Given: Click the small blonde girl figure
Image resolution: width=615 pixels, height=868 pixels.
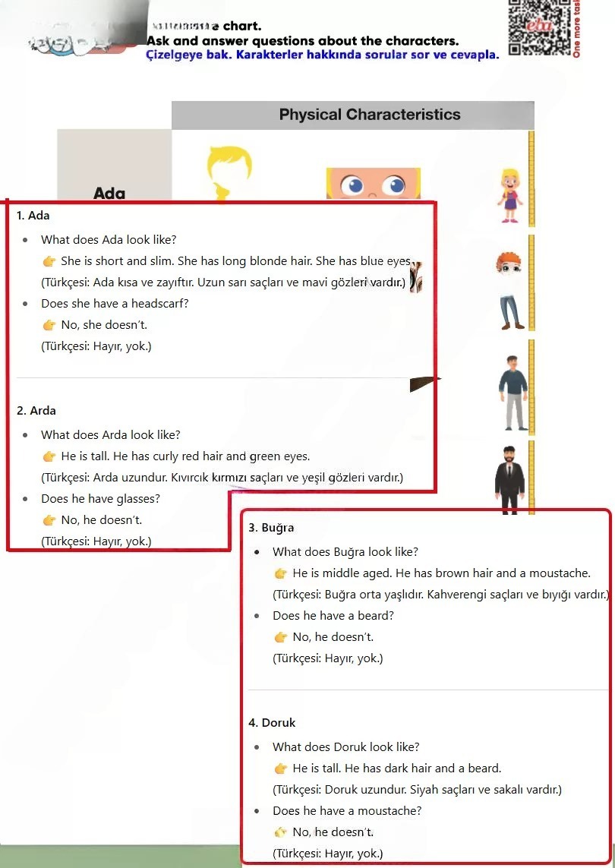Looking at the screenshot, I should 509,196.
